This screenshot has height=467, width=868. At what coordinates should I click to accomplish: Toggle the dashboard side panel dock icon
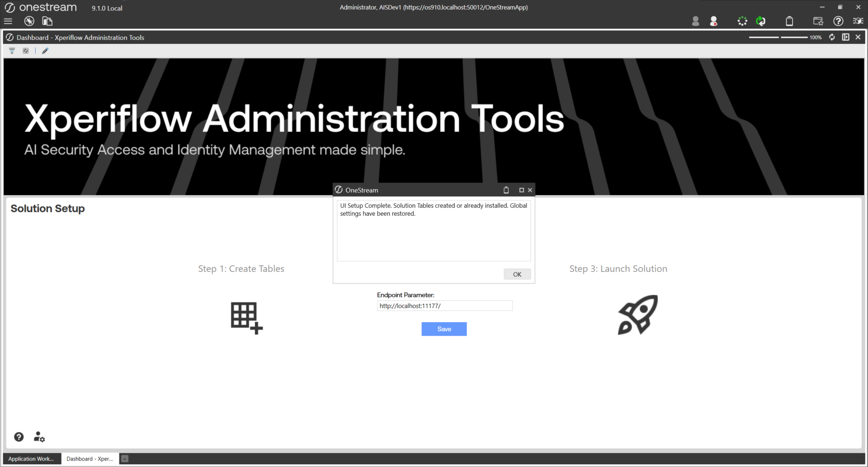[845, 37]
